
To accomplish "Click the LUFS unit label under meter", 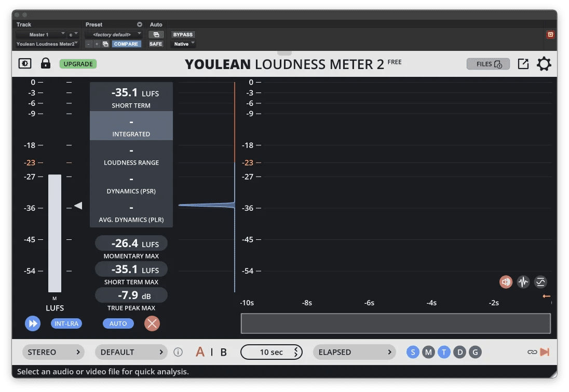I will (x=55, y=308).
